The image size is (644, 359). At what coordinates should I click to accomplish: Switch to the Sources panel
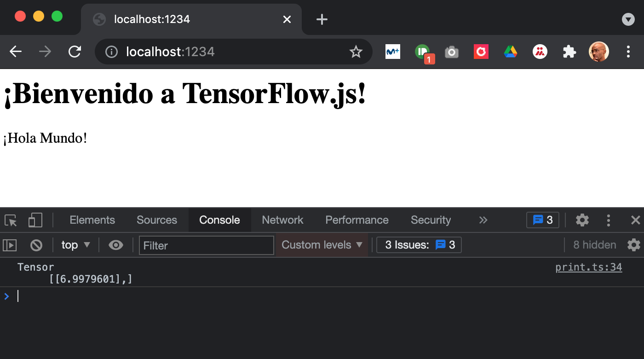[157, 220]
